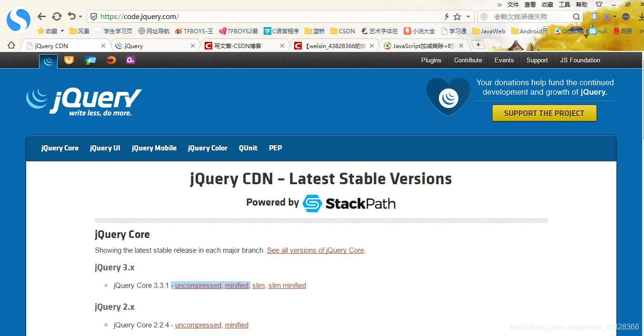Expand hidden menus with the top chevron
The height and width of the screenshot is (336, 644).
[x=499, y=5]
